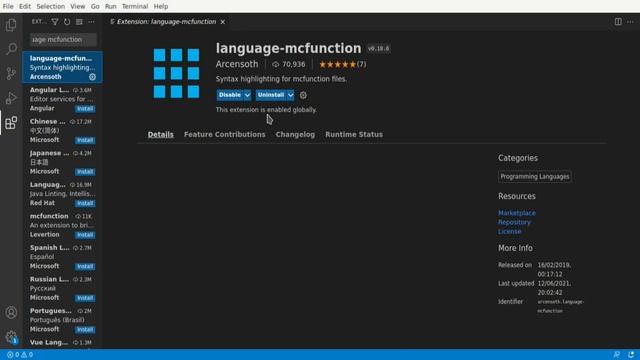Install the Japanese language pack
Image resolution: width=640 pixels, height=360 pixels.
coord(85,172)
